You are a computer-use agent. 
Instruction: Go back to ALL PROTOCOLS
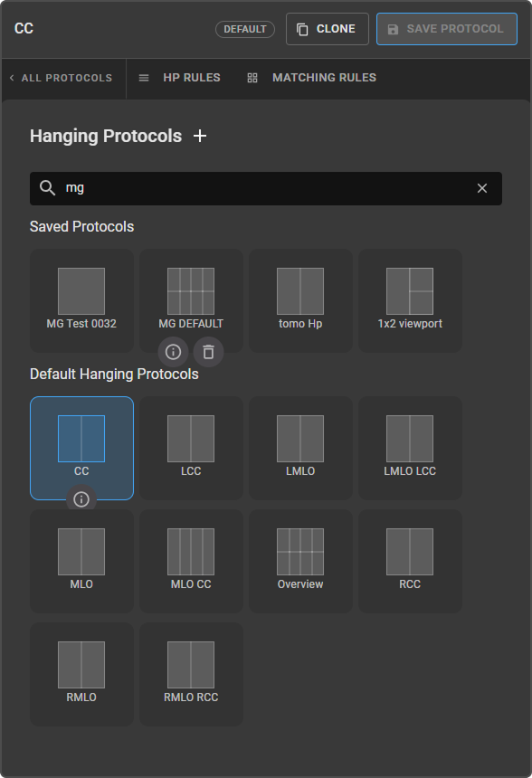tap(61, 78)
